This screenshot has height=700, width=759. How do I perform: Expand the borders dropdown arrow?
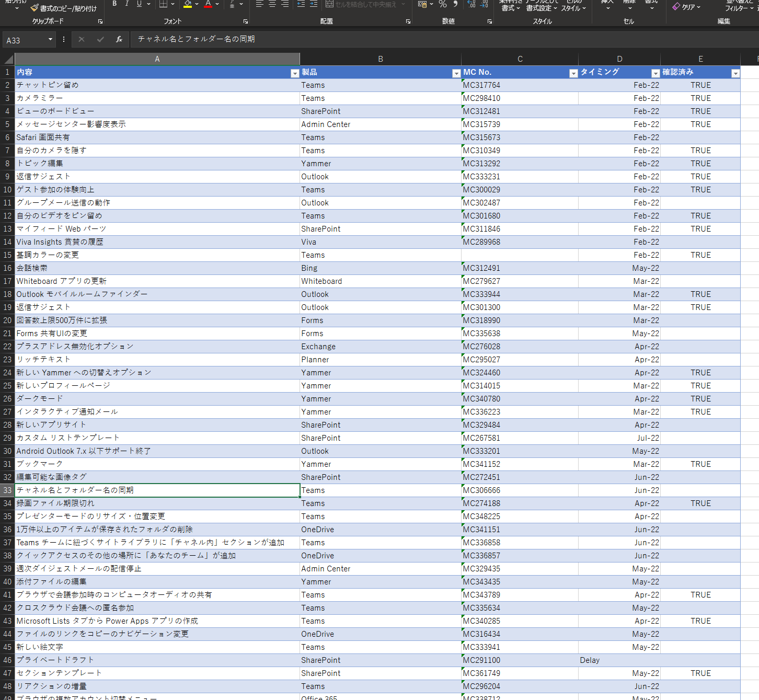click(x=172, y=4)
